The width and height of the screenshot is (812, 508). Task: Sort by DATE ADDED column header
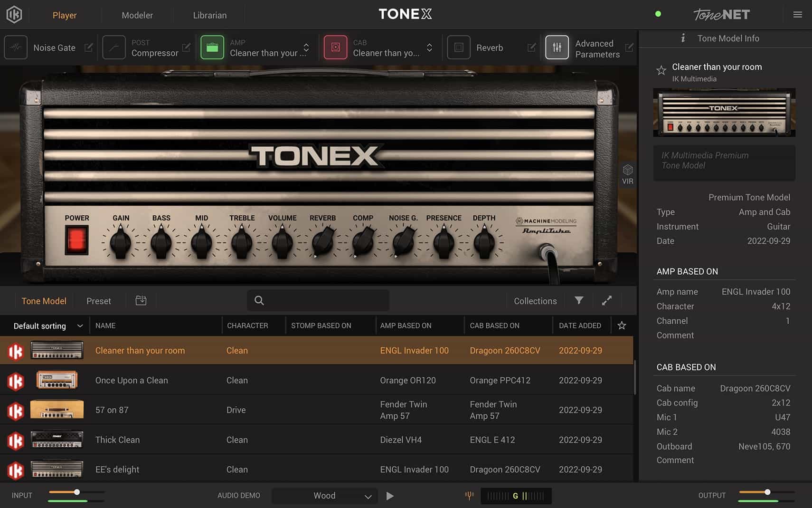point(580,326)
